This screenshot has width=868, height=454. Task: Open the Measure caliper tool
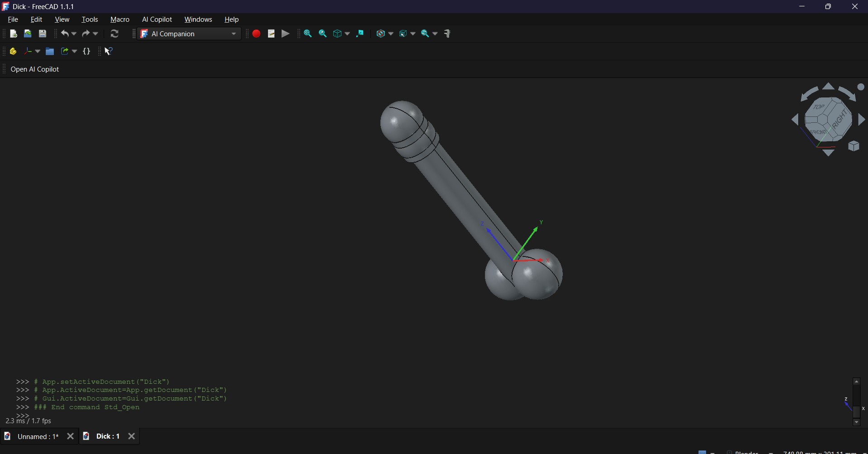(448, 34)
